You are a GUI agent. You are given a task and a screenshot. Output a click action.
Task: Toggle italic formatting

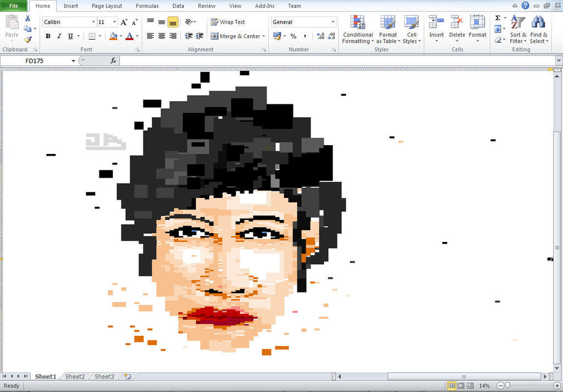[58, 36]
